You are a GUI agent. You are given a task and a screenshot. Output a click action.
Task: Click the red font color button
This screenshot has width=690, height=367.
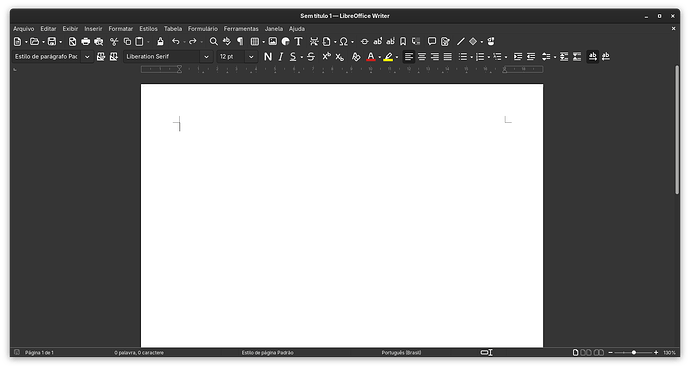371,56
